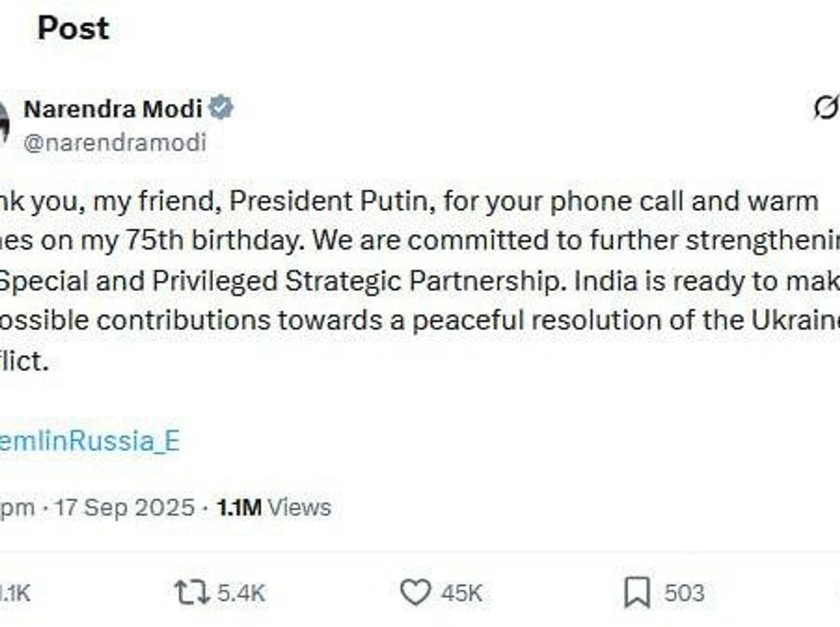Click the 503 bookmarks count
Viewport: 840px width, 627px height.
pyautogui.click(x=684, y=593)
